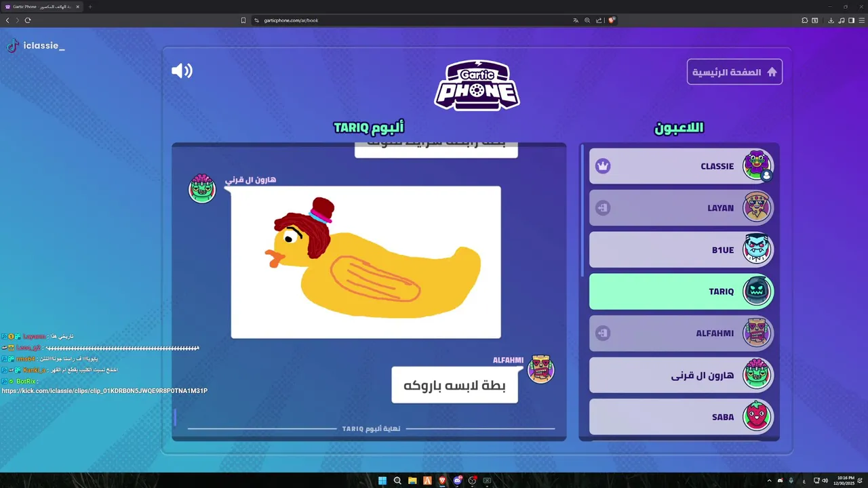This screenshot has width=868, height=488.
Task: Open Windows taskbar search
Action: (x=397, y=481)
